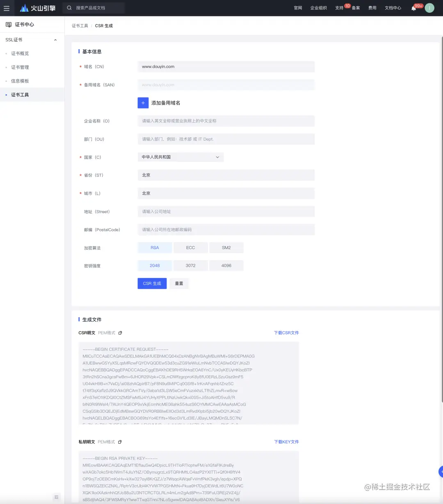
Task: Click the CSR 生成 button
Action: pos(152,284)
